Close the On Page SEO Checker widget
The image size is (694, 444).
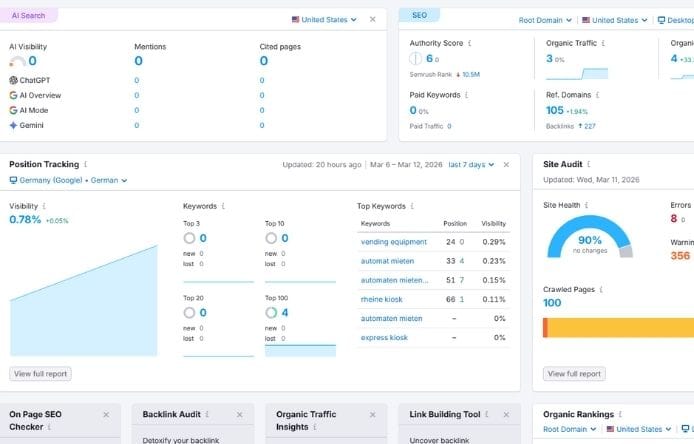point(106,414)
